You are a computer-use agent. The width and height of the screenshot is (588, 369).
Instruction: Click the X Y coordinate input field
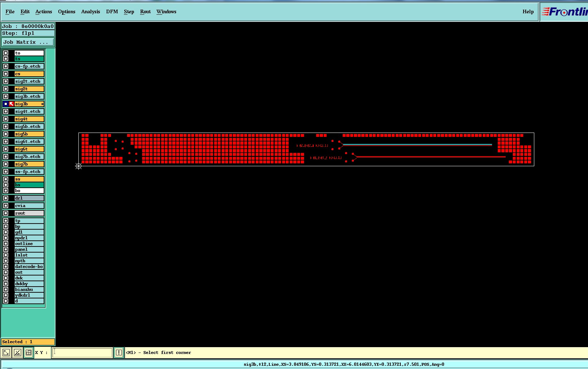coord(82,353)
